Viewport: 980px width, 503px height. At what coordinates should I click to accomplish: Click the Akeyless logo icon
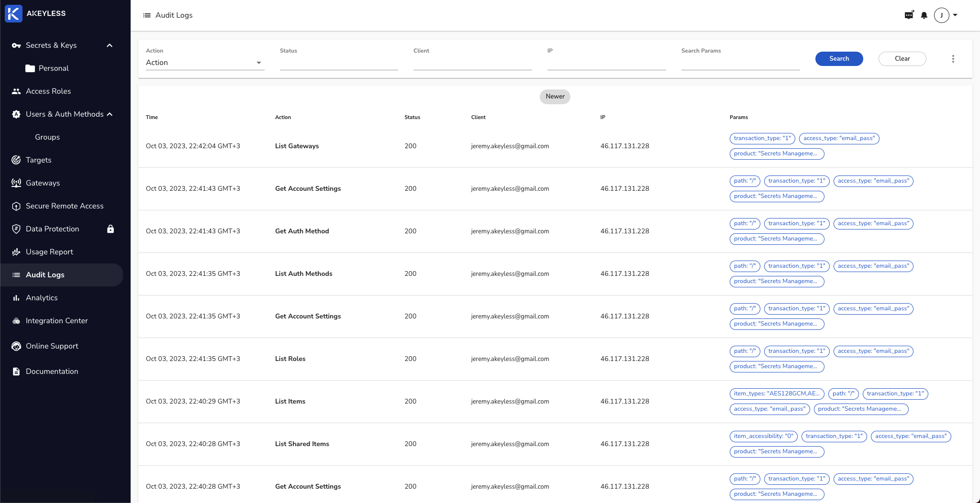coord(13,14)
